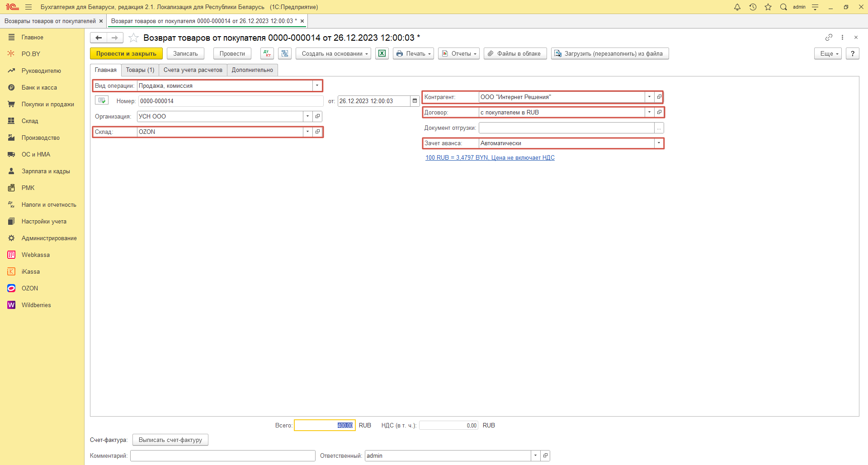Image resolution: width=868 pixels, height=465 pixels.
Task: Switch to Дополнительно tab
Action: [252, 70]
